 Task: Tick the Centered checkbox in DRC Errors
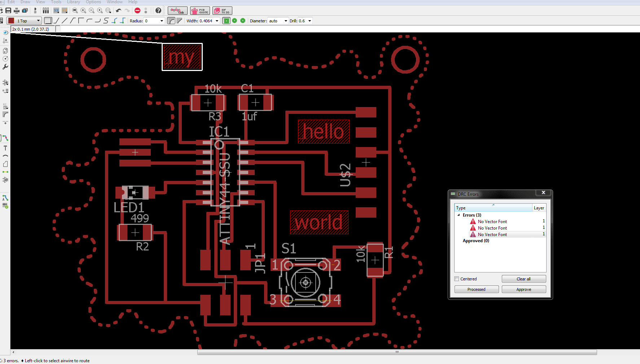457,279
